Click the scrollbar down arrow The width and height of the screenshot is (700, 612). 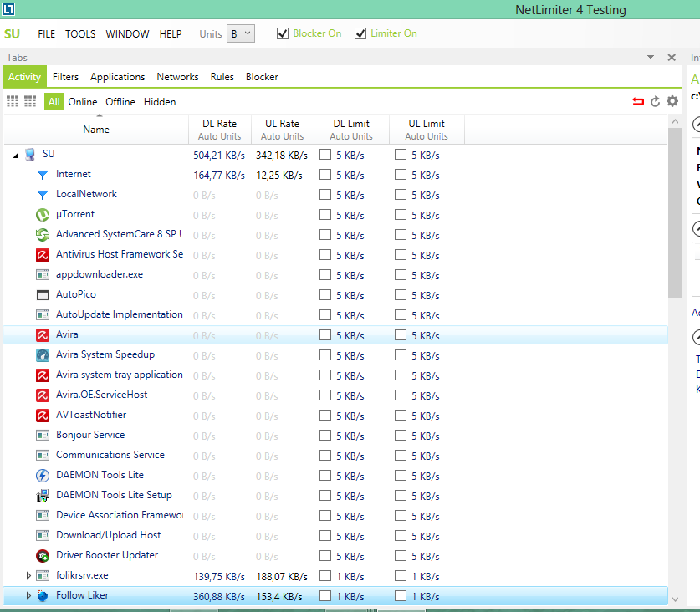click(x=676, y=599)
